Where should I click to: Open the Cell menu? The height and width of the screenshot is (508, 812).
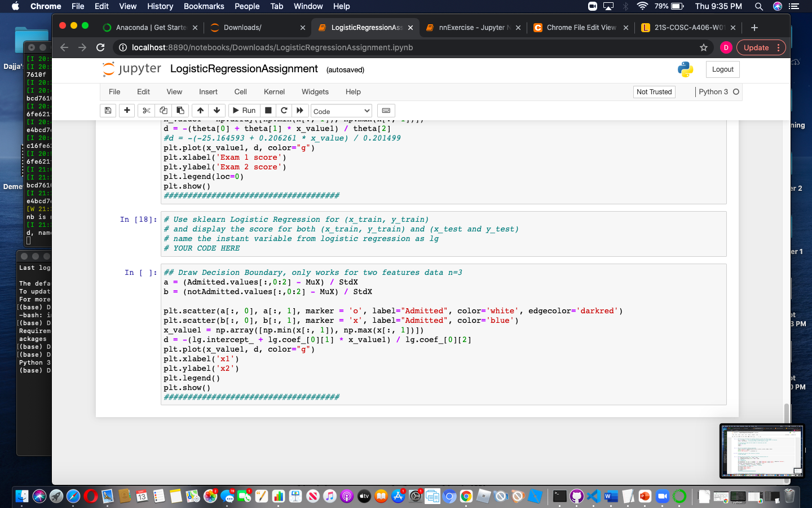(240, 91)
